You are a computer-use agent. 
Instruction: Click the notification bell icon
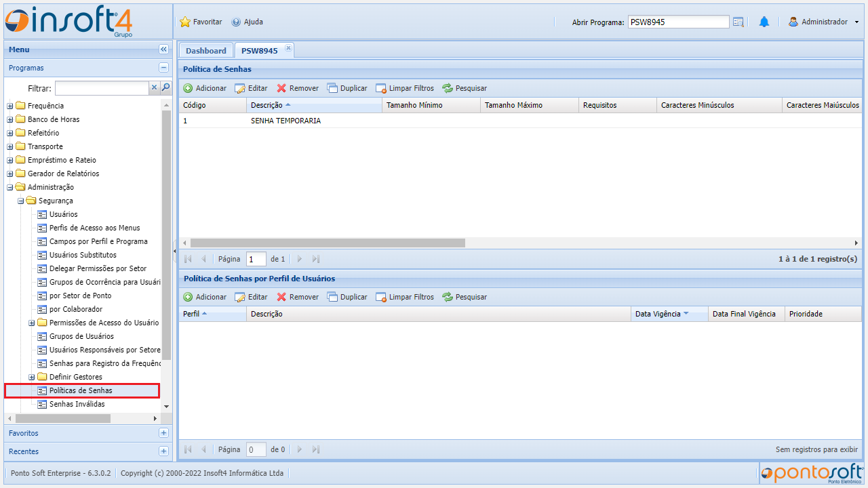[x=764, y=22]
